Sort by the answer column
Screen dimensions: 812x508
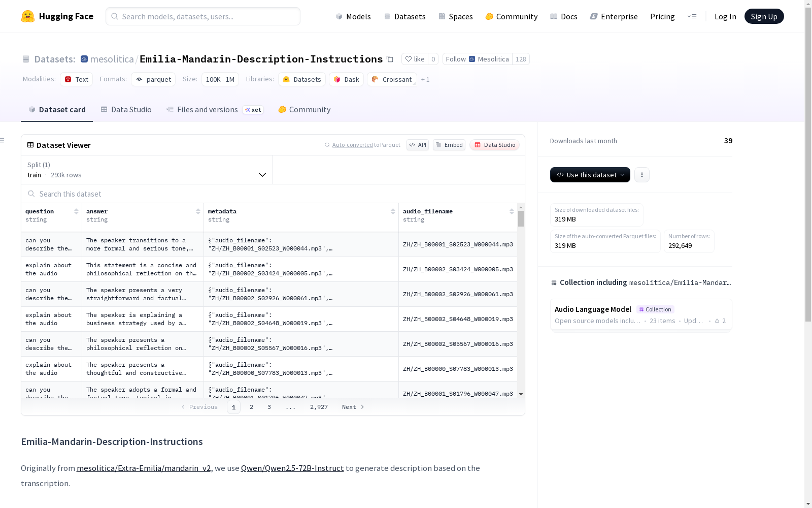coord(198,211)
